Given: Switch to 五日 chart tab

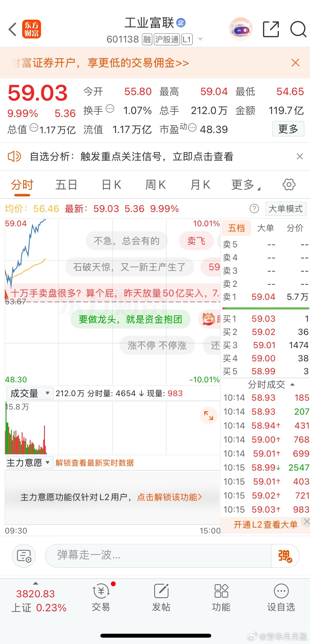Looking at the screenshot, I should click(x=66, y=185).
